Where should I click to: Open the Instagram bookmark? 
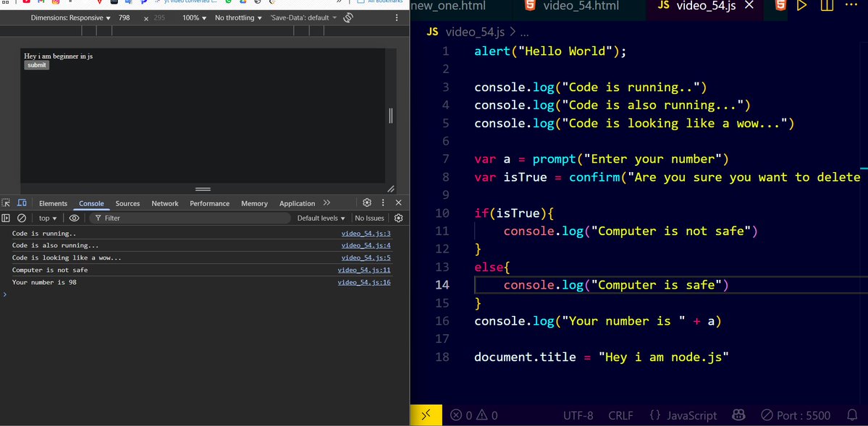55,1
